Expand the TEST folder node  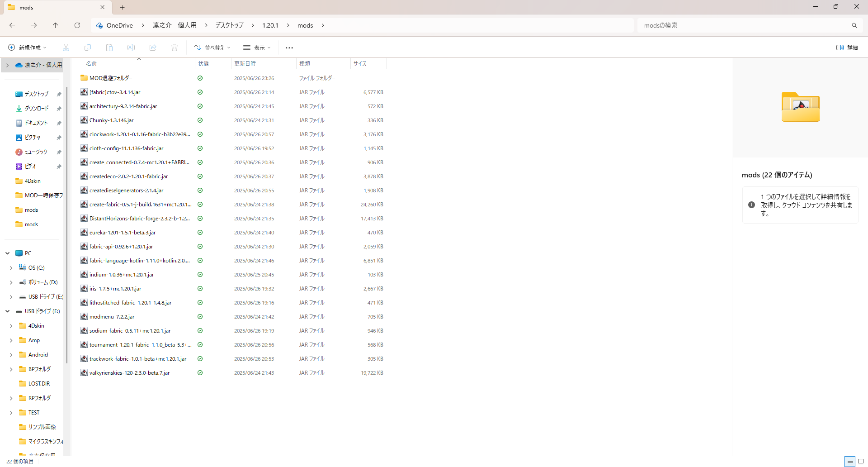(x=11, y=413)
